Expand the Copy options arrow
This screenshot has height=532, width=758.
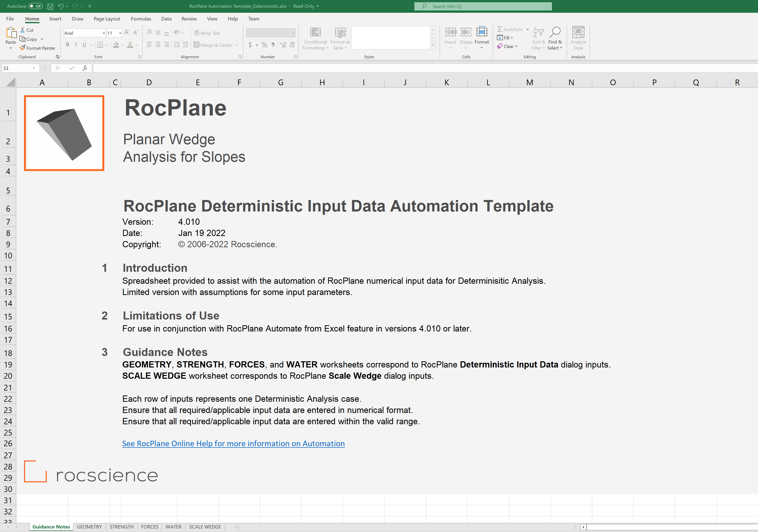pyautogui.click(x=42, y=39)
